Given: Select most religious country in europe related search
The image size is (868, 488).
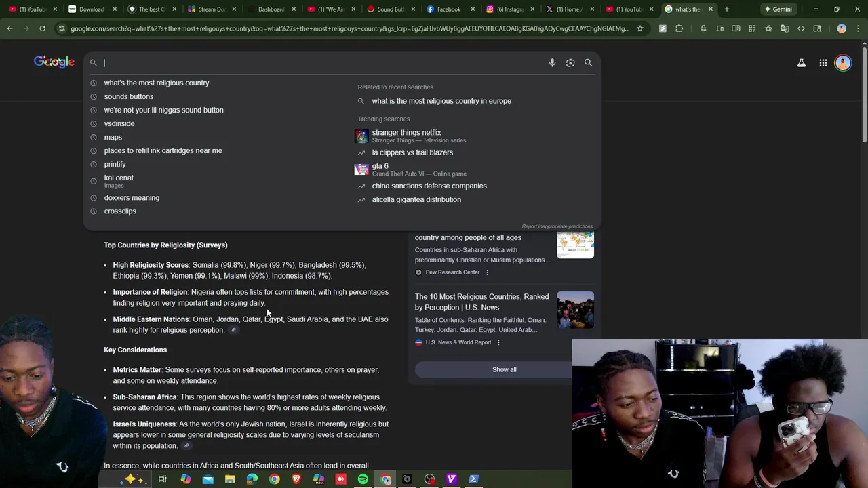Looking at the screenshot, I should point(441,101).
